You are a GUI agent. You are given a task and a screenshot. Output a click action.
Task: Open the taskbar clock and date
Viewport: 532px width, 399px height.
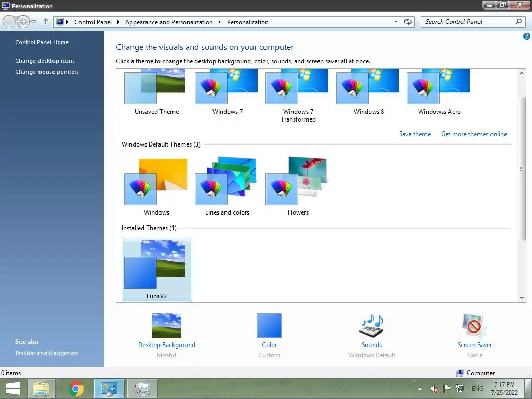tap(504, 389)
